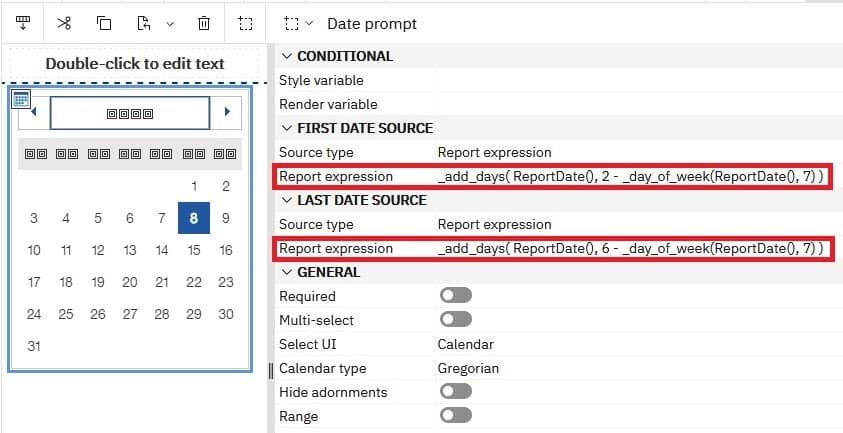The image size is (843, 433).
Task: Click the scissors cut icon
Action: [x=65, y=23]
